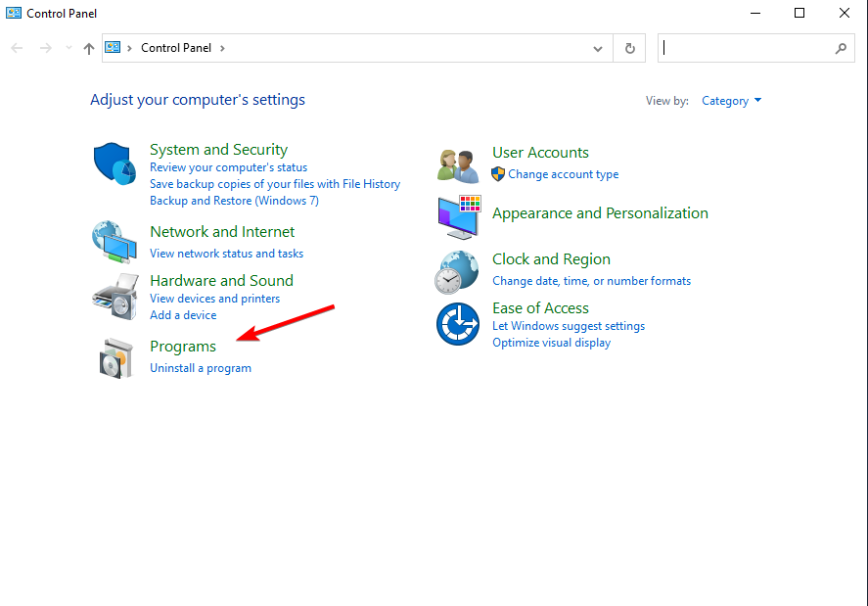Open recent locations dropdown arrow
This screenshot has height=606, width=868.
pos(69,48)
